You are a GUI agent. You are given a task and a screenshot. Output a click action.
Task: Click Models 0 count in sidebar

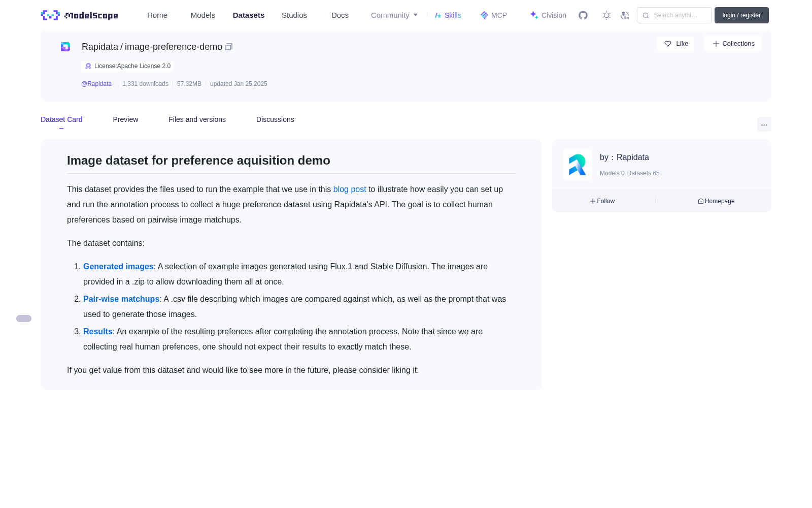pyautogui.click(x=612, y=173)
